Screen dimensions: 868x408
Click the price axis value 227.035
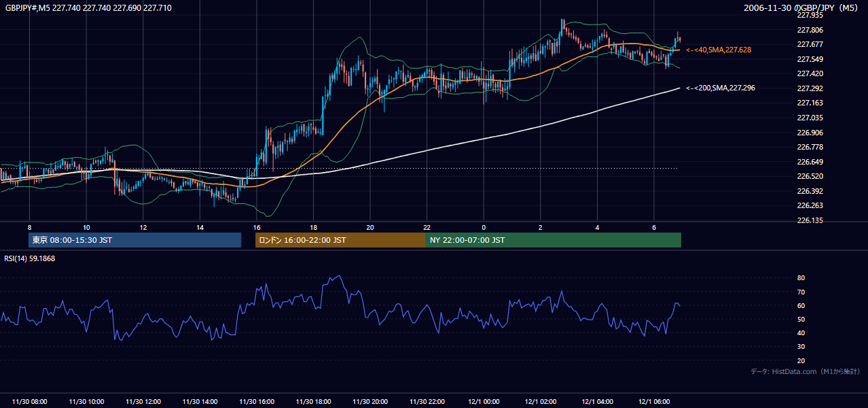pos(810,118)
